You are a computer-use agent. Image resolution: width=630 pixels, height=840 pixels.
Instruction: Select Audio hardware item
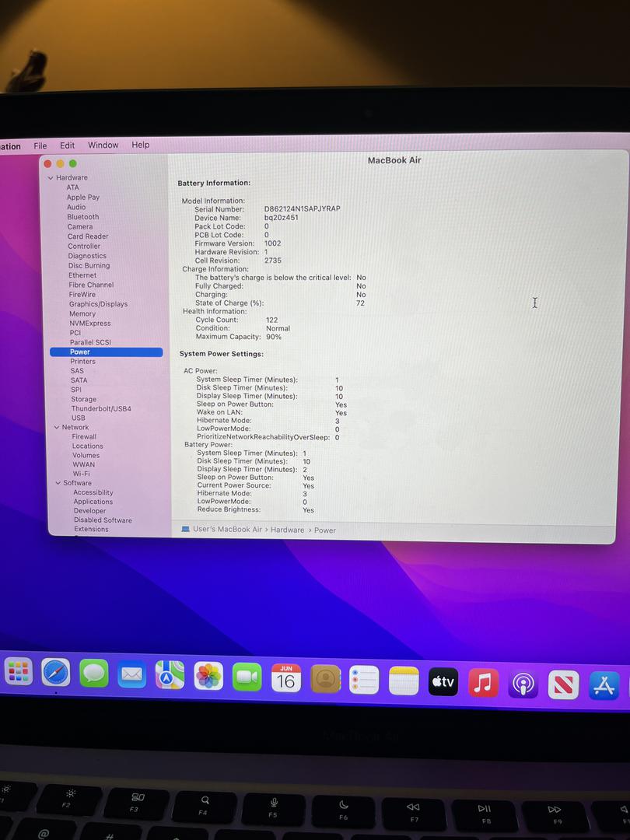click(x=76, y=207)
